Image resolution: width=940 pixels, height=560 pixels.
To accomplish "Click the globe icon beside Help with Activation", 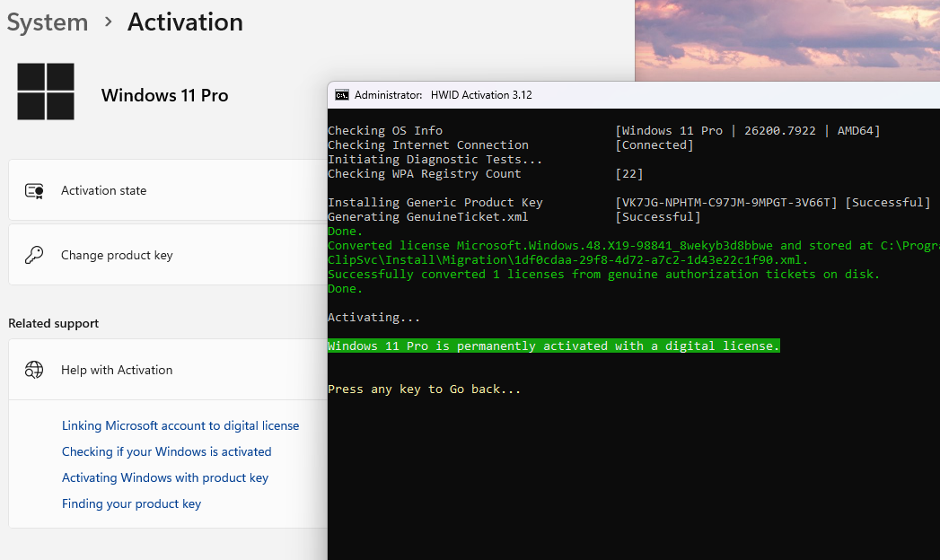I will click(34, 370).
